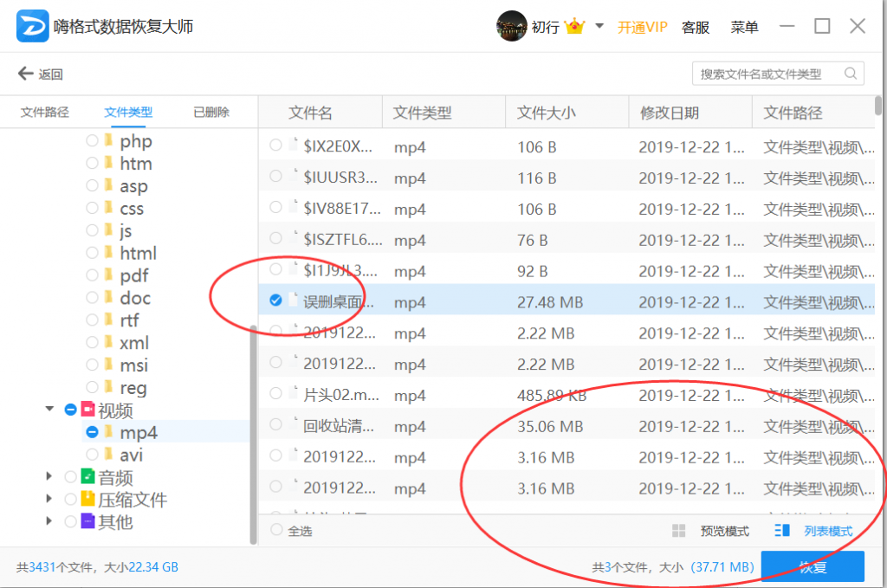Click the left tree panel scrollbar

253,434
